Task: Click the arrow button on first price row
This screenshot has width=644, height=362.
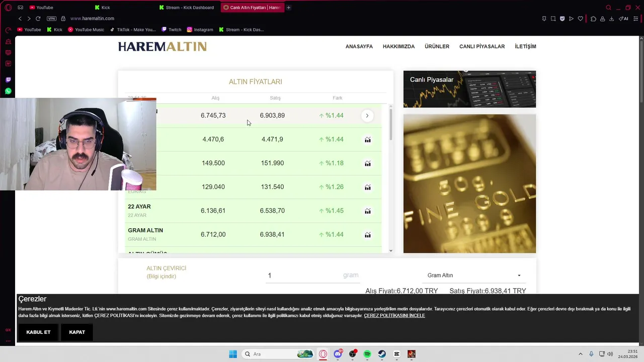Action: click(367, 116)
